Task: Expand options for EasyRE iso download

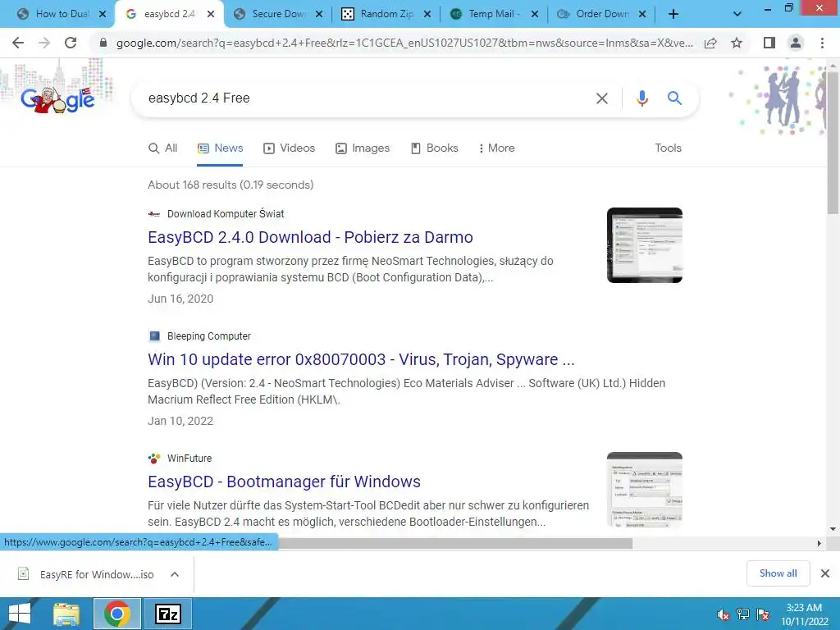Action: coord(174,574)
